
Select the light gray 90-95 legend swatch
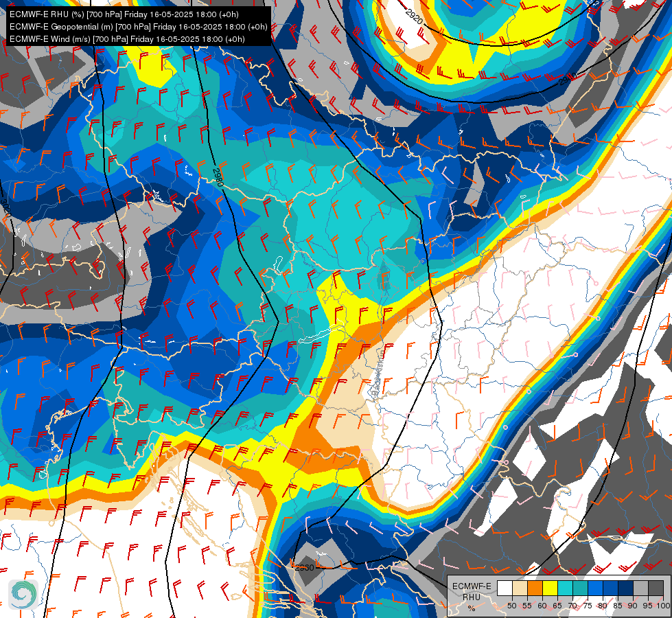[640, 588]
